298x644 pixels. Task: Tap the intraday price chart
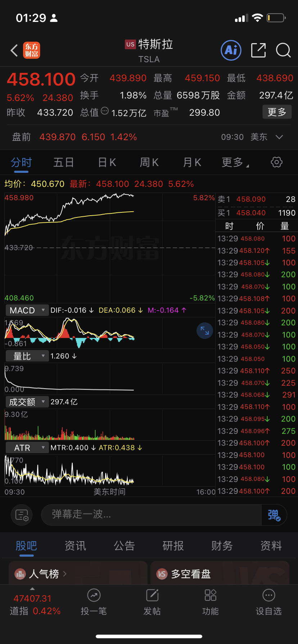(x=110, y=248)
